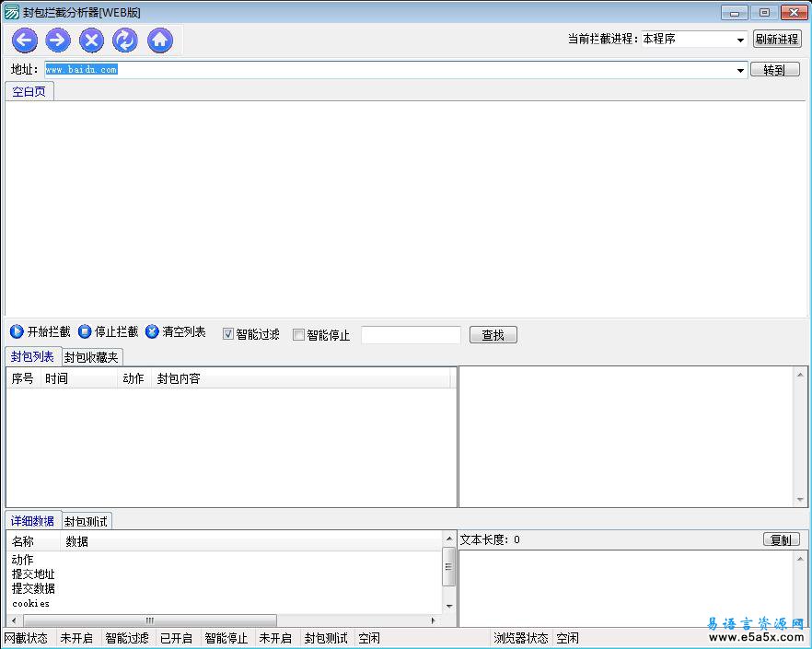
Task: Enable the 智能停止 checkbox
Action: click(298, 334)
